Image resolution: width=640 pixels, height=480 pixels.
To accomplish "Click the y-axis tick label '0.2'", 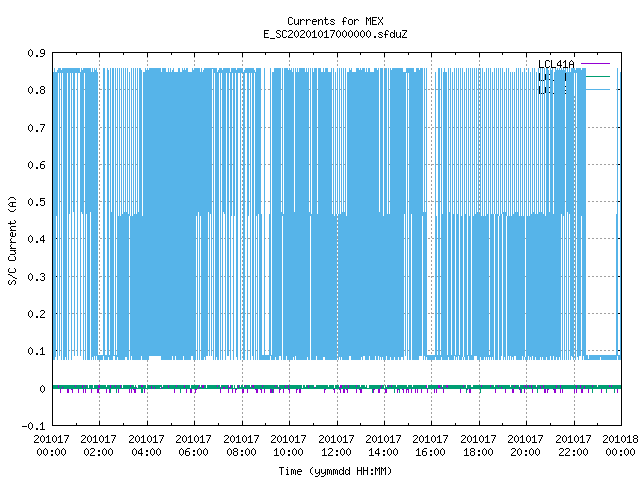I will click(36, 314).
